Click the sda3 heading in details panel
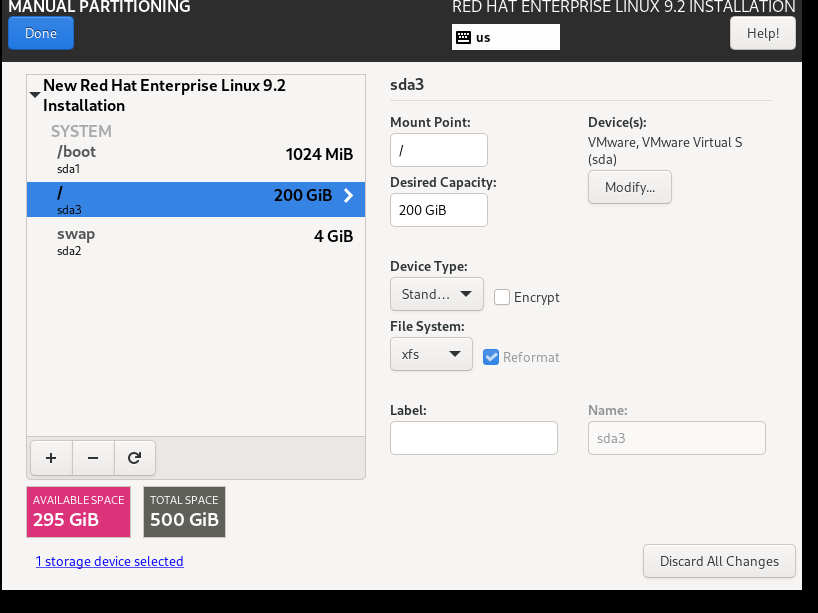This screenshot has height=613, width=818. [x=407, y=85]
